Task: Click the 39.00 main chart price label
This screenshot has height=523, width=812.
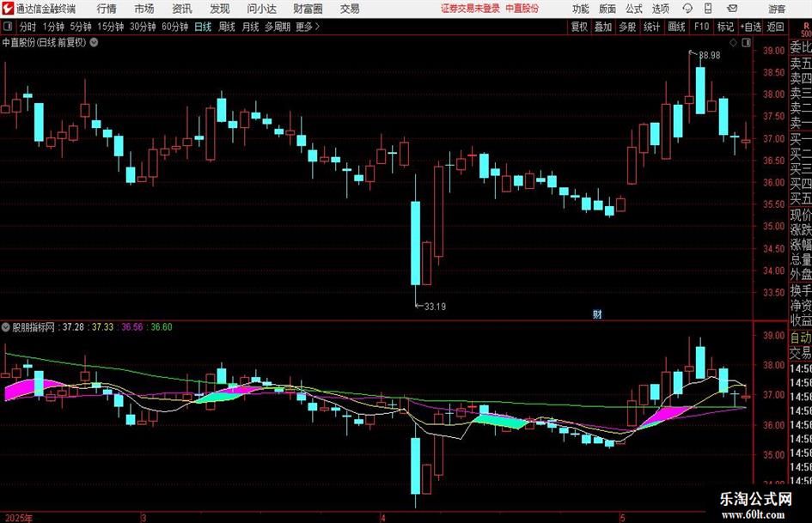Action: point(773,50)
